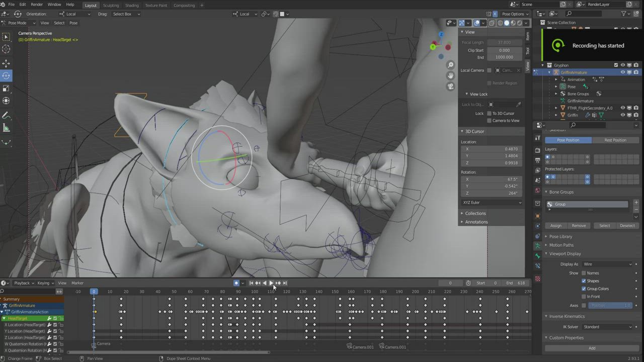Toggle Names display checkbox
Image resolution: width=644 pixels, height=362 pixels.
(x=584, y=273)
